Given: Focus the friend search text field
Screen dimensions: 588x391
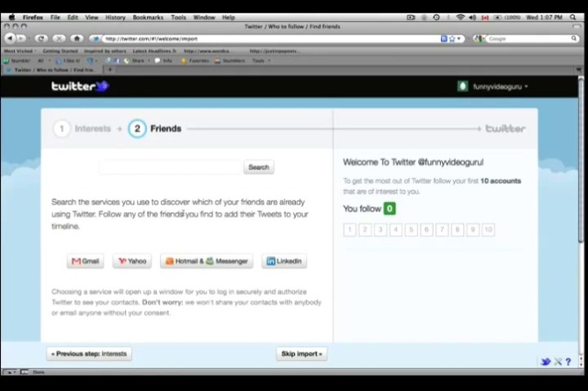Looking at the screenshot, I should (x=171, y=167).
